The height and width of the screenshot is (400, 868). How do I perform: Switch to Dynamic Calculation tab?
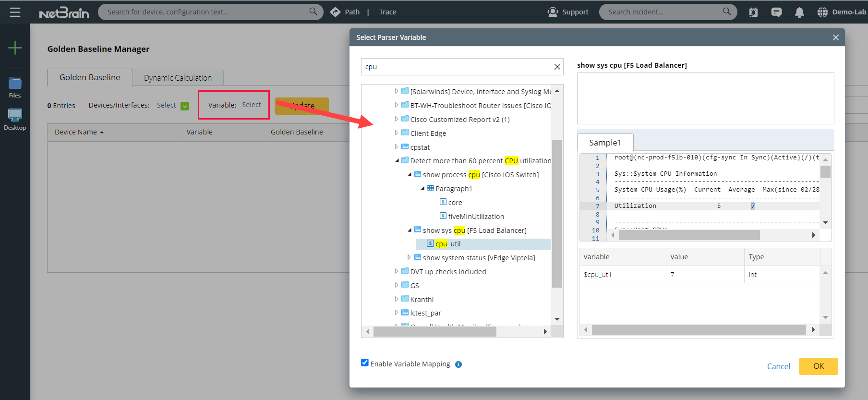[x=178, y=78]
